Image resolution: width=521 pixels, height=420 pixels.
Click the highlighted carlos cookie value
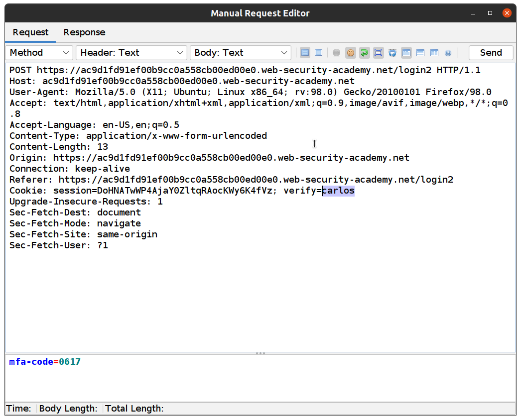point(338,191)
